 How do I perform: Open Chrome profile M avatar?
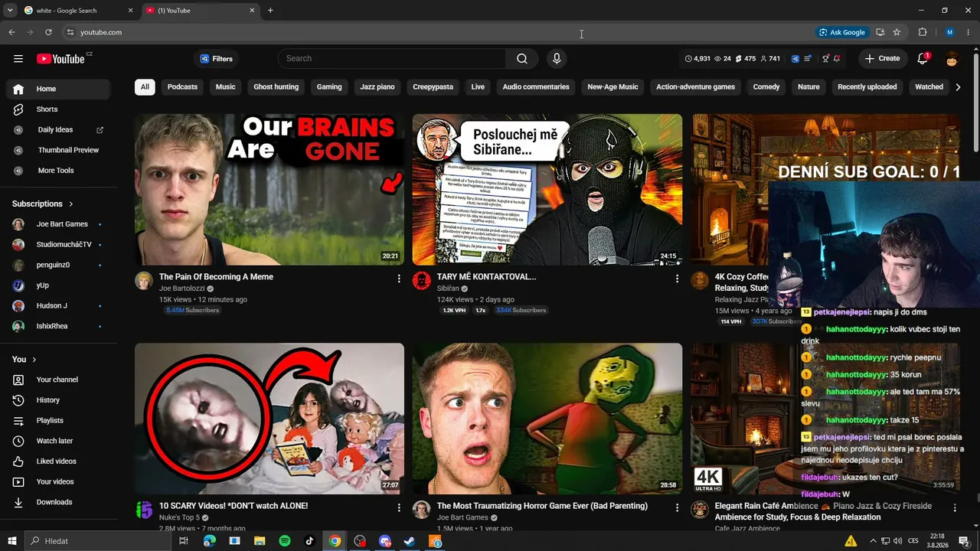click(949, 32)
